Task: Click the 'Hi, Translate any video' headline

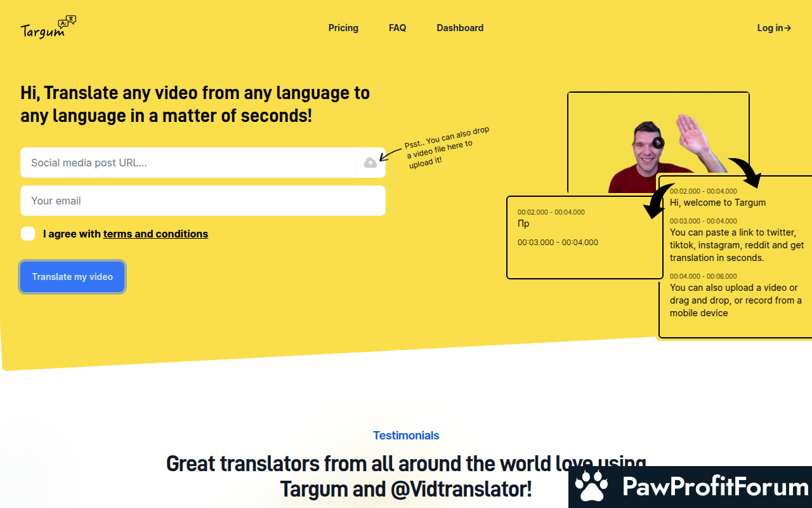Action: [x=195, y=104]
